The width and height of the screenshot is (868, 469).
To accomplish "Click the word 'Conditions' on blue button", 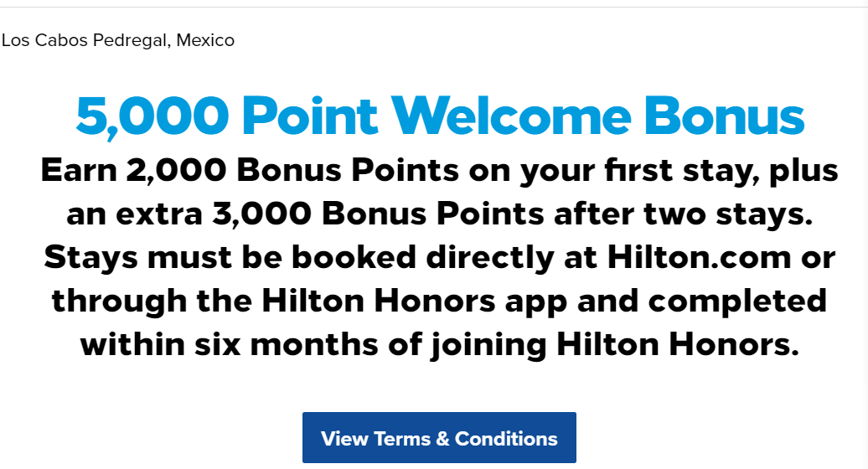I will pos(506,439).
